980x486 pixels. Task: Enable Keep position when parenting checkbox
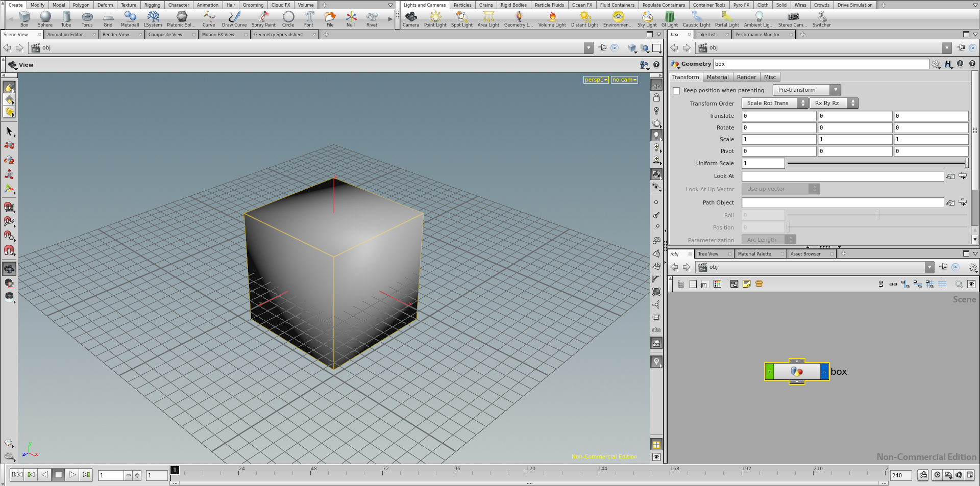click(676, 91)
